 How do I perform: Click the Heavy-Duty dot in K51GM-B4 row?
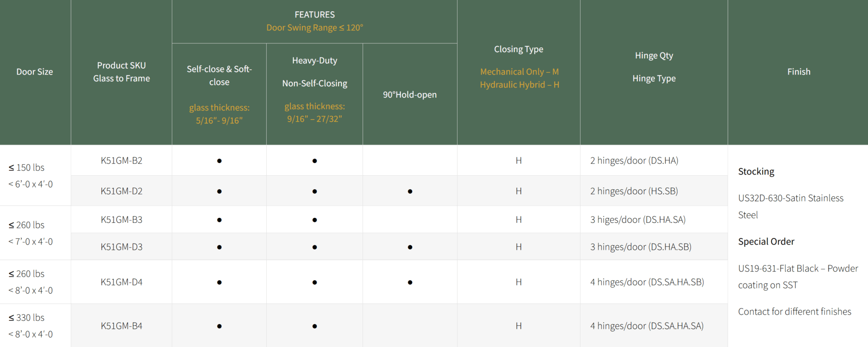click(315, 326)
